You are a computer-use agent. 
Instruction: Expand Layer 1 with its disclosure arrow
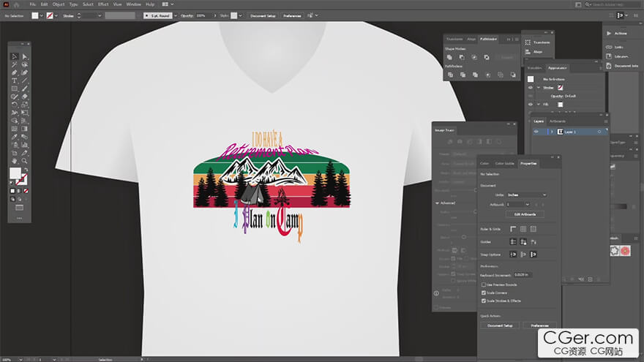(551, 132)
